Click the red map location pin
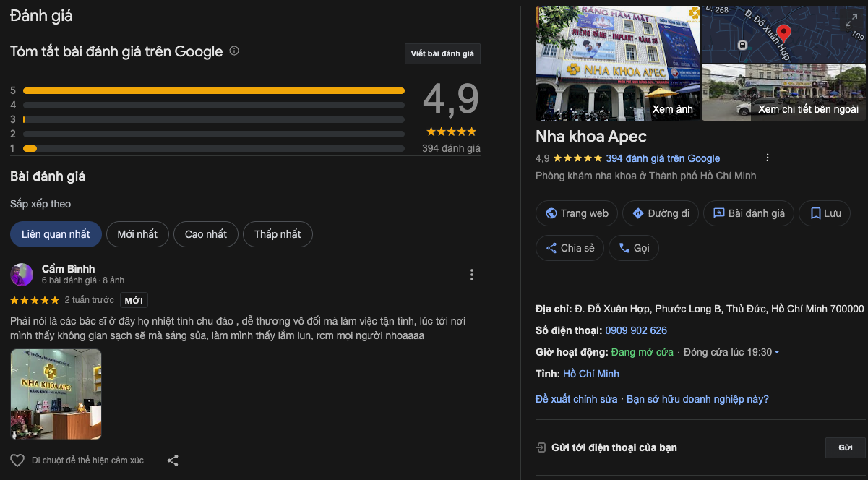 point(783,33)
